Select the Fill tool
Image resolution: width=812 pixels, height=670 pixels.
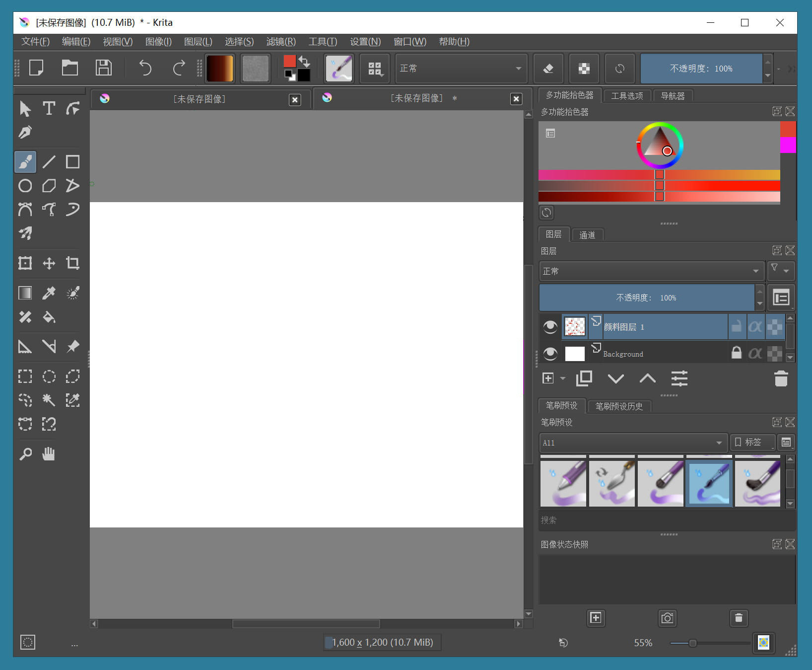pyautogui.click(x=49, y=317)
